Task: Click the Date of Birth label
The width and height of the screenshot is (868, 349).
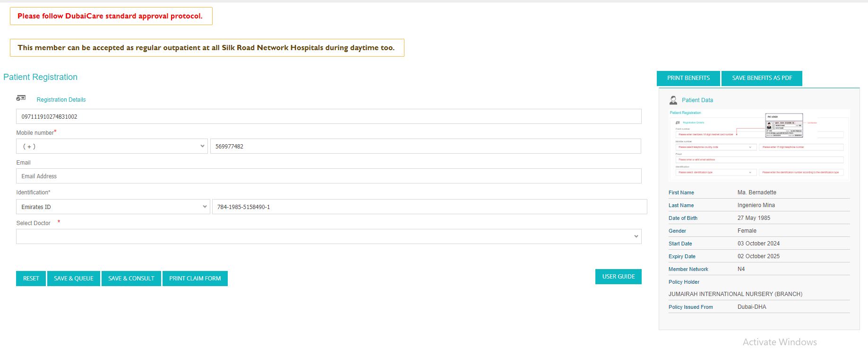Action: [x=683, y=218]
